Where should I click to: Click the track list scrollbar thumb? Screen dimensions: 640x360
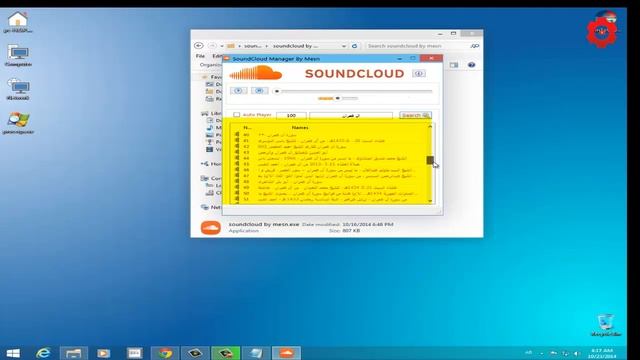click(x=430, y=160)
